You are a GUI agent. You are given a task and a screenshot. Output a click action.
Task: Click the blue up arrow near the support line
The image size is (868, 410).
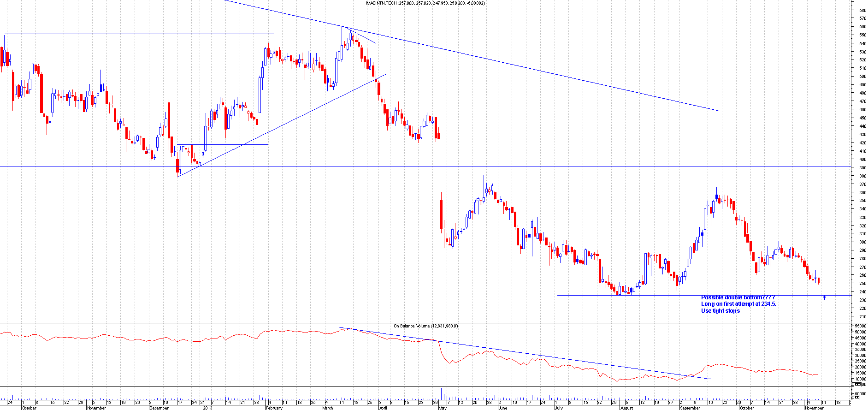pyautogui.click(x=824, y=298)
